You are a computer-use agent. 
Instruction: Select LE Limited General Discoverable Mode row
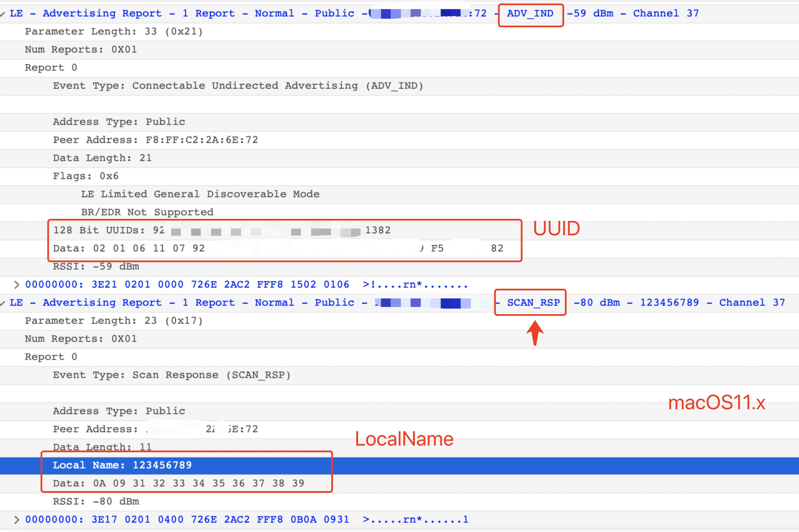click(200, 194)
